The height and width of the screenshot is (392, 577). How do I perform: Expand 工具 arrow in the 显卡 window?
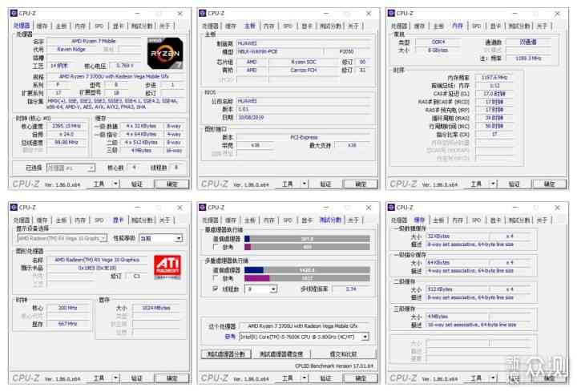point(115,378)
